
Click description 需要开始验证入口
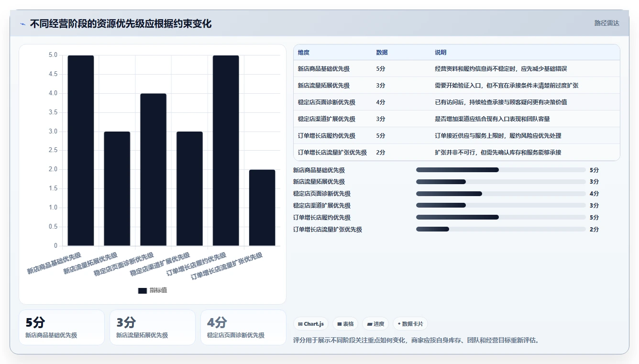507,86
